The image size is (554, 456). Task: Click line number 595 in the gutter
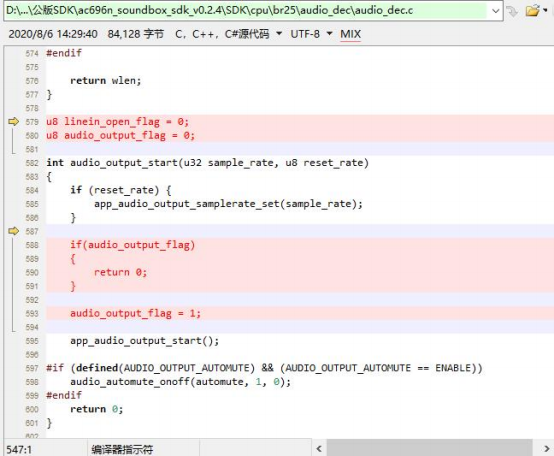point(32,341)
